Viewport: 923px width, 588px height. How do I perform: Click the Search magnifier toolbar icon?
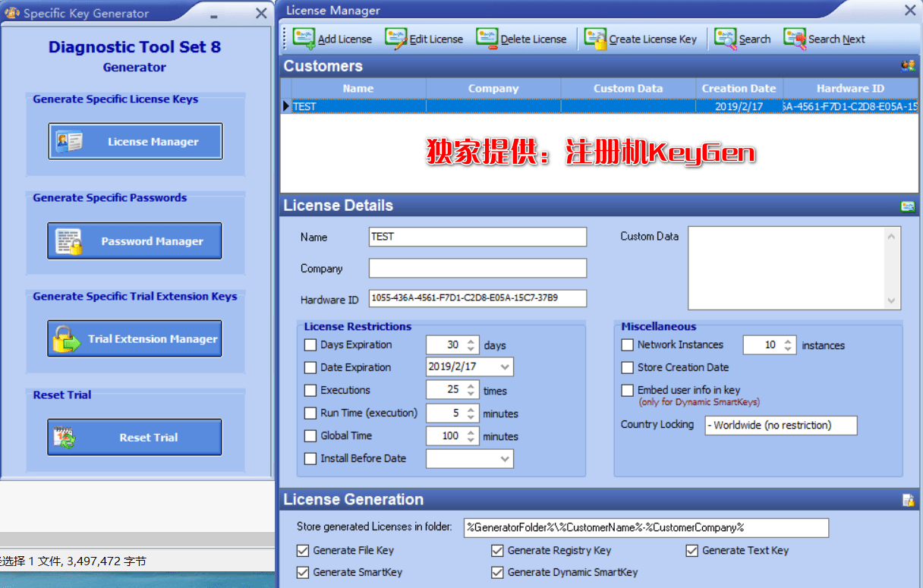click(726, 39)
